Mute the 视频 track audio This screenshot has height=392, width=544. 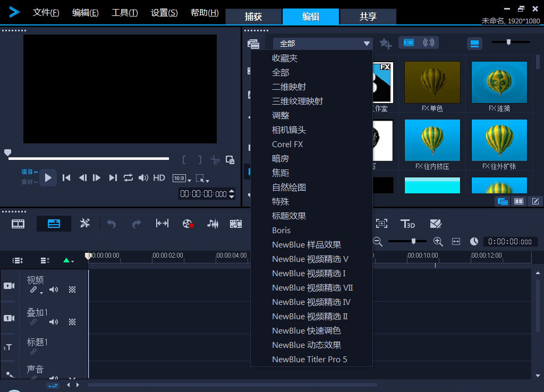tap(54, 289)
